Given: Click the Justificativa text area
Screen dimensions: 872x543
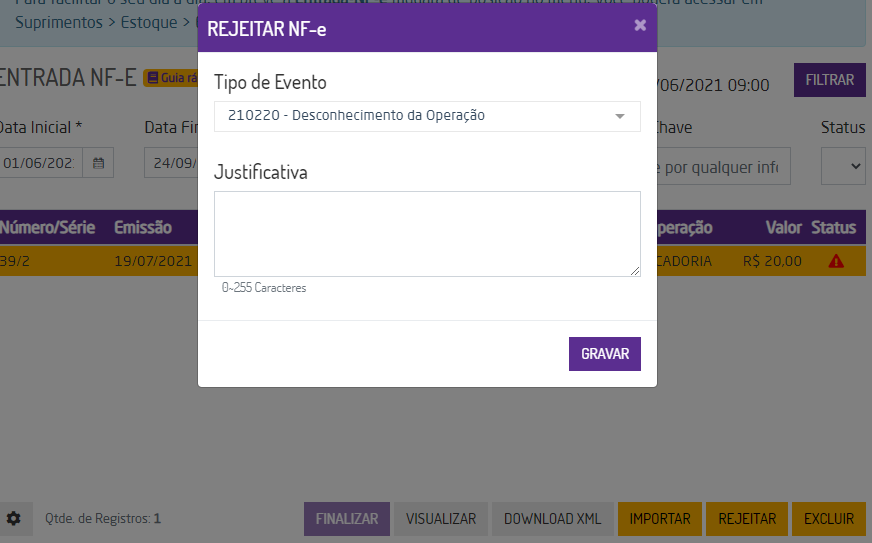Looking at the screenshot, I should point(427,234).
